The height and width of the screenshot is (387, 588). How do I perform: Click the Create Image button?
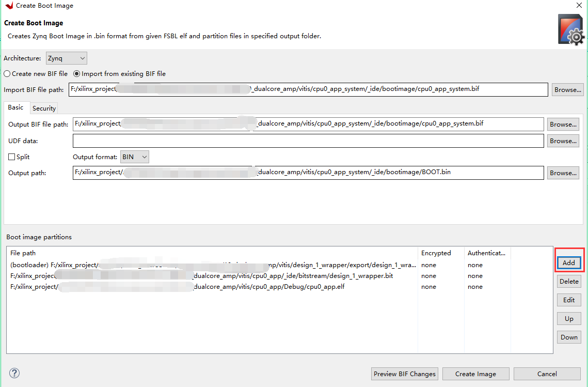(x=475, y=374)
